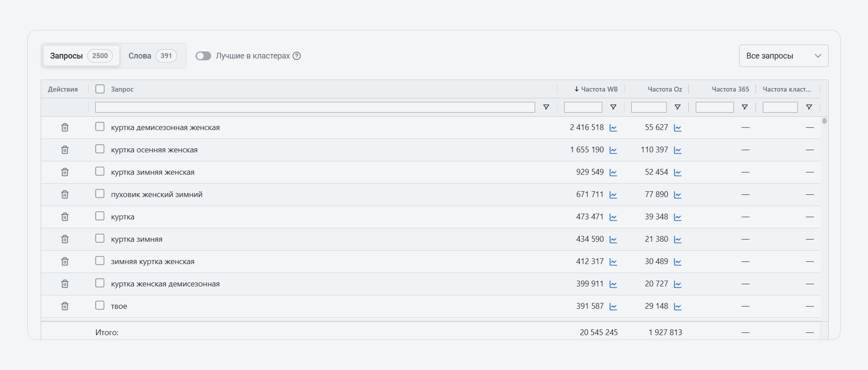
Task: Check the select-all checkbox in Запрос header
Action: [x=100, y=89]
